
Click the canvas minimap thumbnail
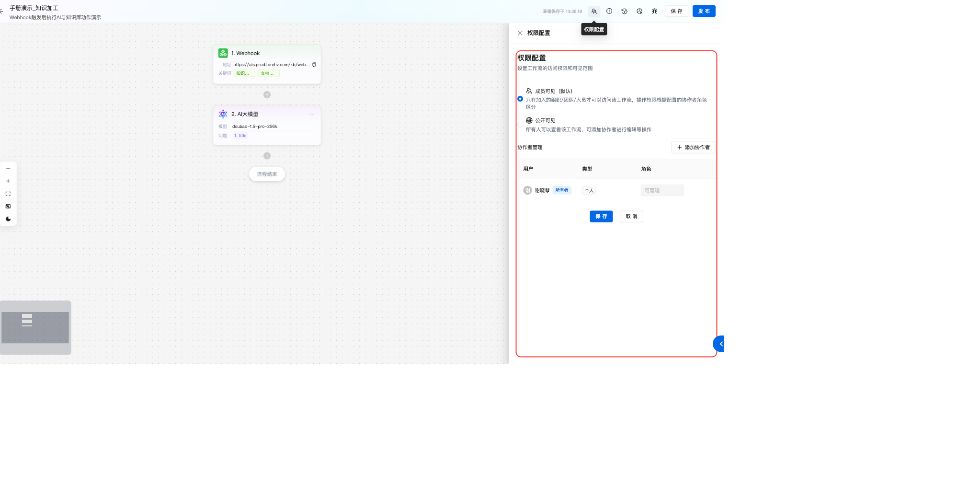35,327
